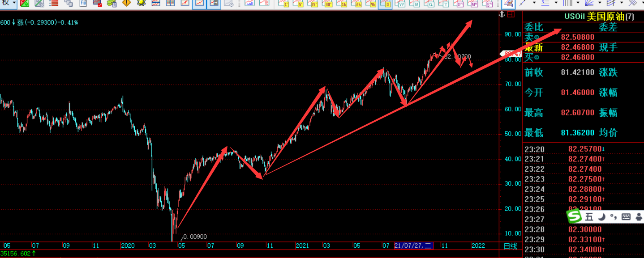The height and width of the screenshot is (258, 644).
Task: Select the weekly W period icon
Action: tap(401, 4)
